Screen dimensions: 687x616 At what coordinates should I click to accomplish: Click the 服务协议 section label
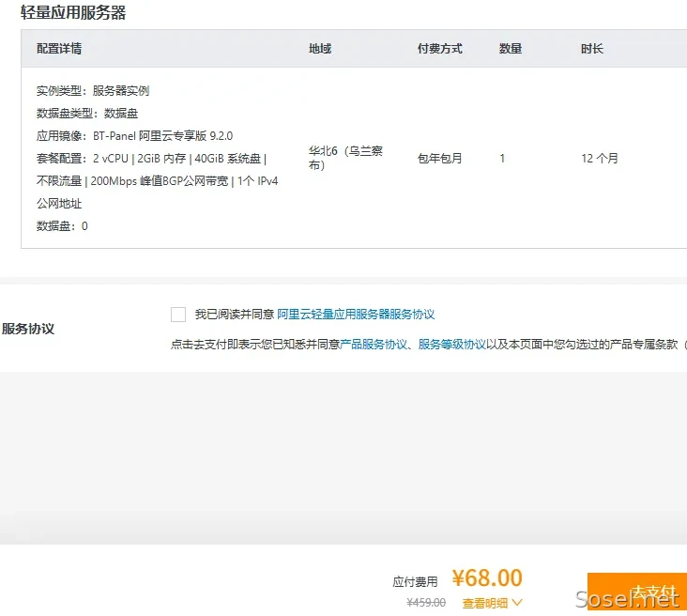point(28,329)
